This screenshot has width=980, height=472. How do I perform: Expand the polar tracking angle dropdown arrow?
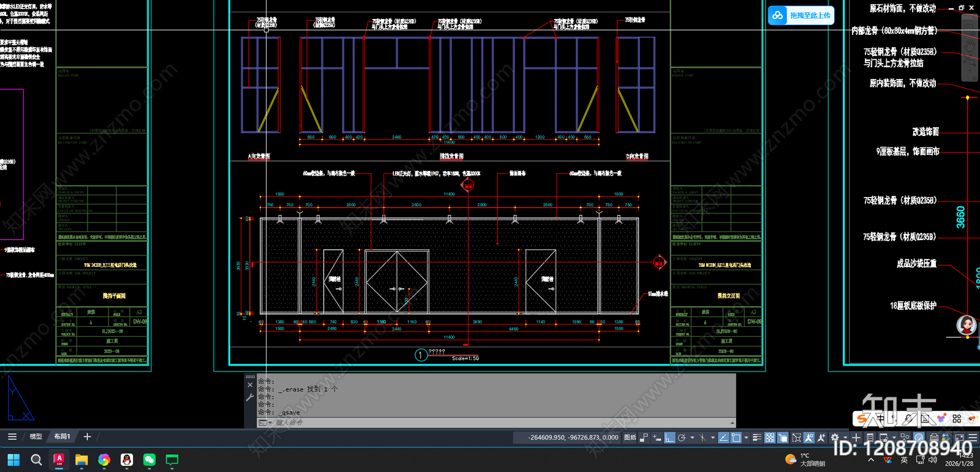692,437
